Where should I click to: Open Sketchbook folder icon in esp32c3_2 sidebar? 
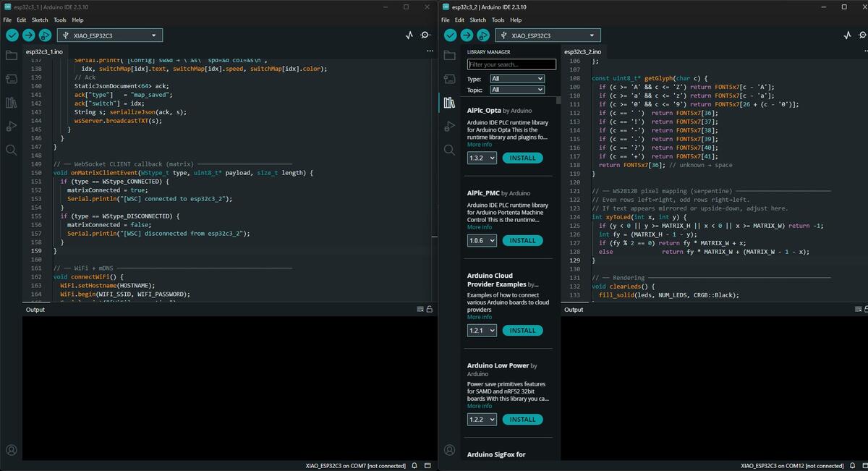pyautogui.click(x=449, y=55)
